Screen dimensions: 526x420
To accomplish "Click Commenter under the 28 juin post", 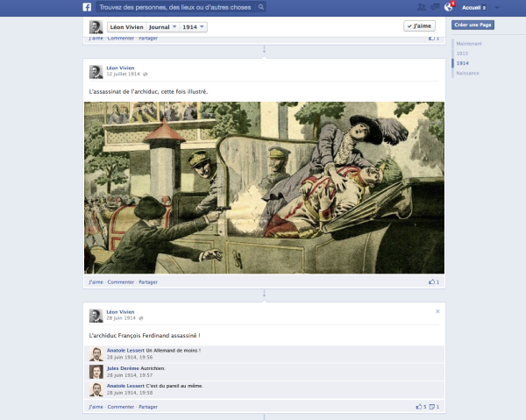I will pos(121,407).
